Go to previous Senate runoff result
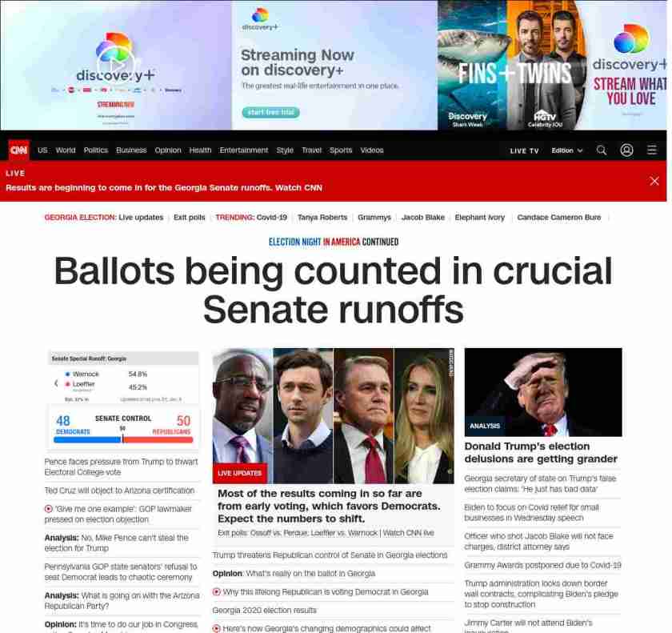This screenshot has height=633, width=672. 56,383
